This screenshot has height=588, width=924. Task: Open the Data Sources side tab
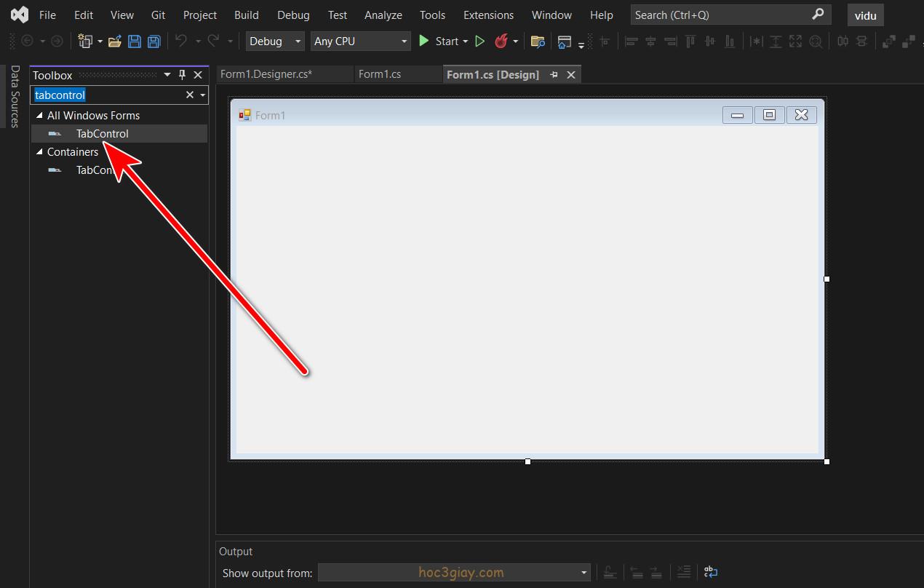15,97
